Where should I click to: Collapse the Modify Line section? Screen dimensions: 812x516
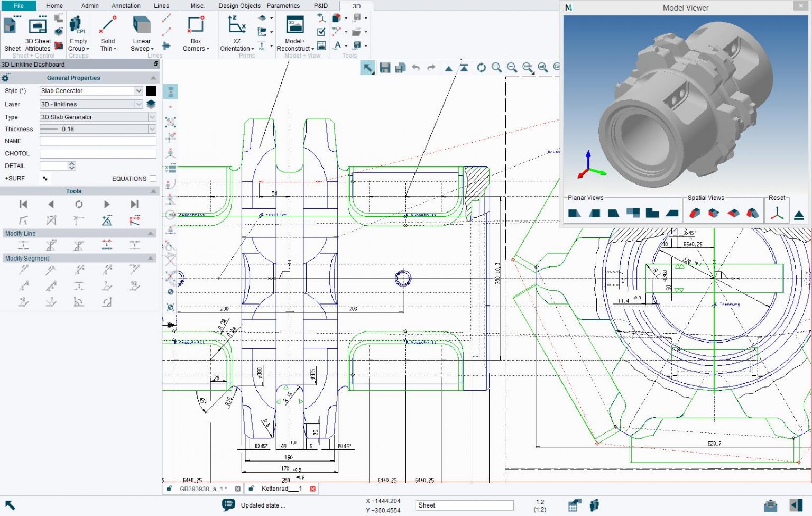tap(152, 233)
